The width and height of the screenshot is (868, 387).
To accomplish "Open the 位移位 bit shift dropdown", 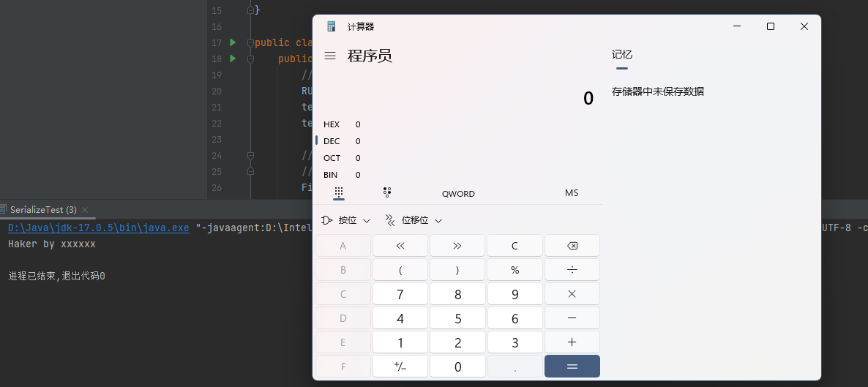I will (x=414, y=220).
